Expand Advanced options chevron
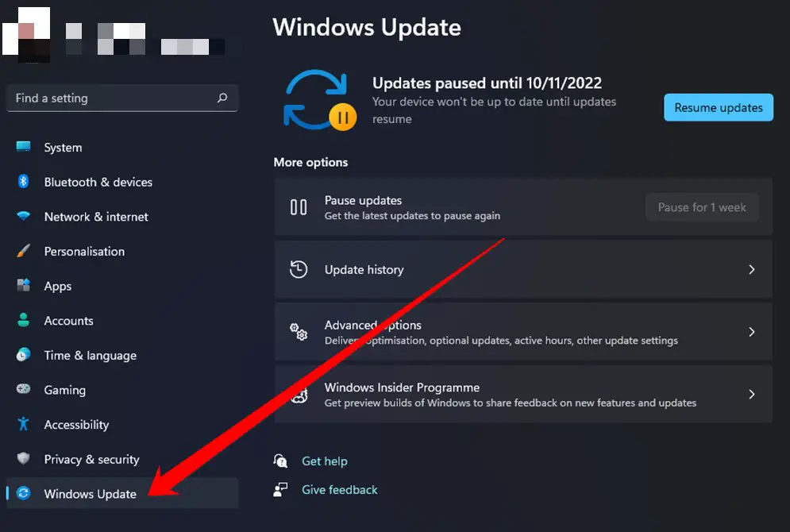Screen dimensions: 790x532 (x=752, y=331)
